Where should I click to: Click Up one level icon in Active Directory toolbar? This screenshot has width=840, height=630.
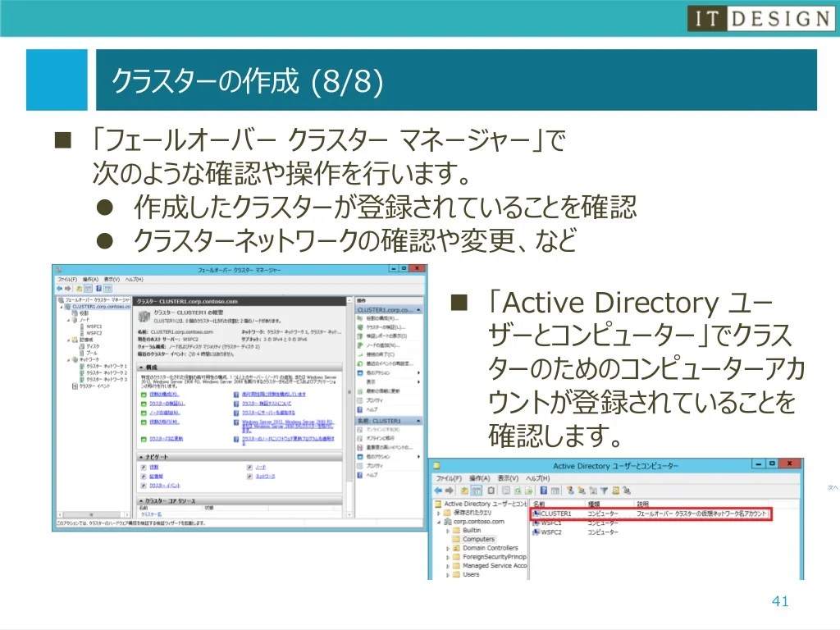pos(464,491)
